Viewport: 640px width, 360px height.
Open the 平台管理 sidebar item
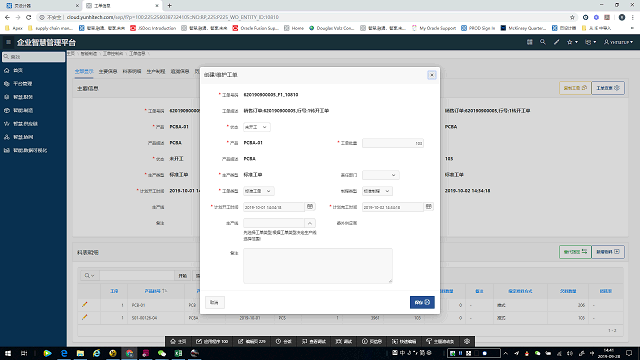tap(22, 84)
